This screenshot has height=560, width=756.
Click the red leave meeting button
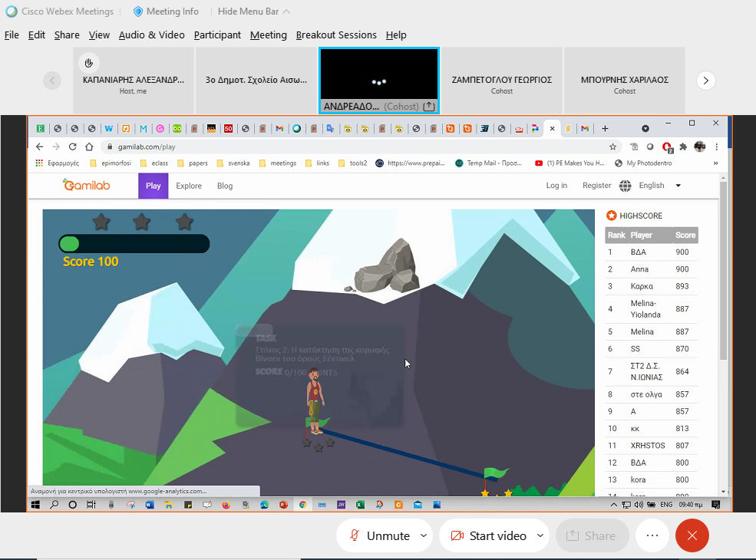click(692, 535)
